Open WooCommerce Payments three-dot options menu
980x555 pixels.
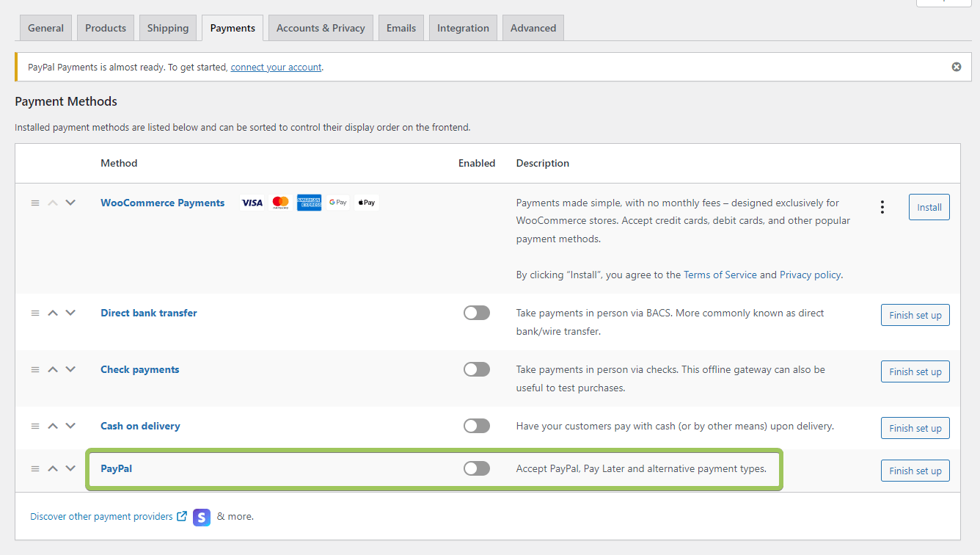[x=882, y=207]
